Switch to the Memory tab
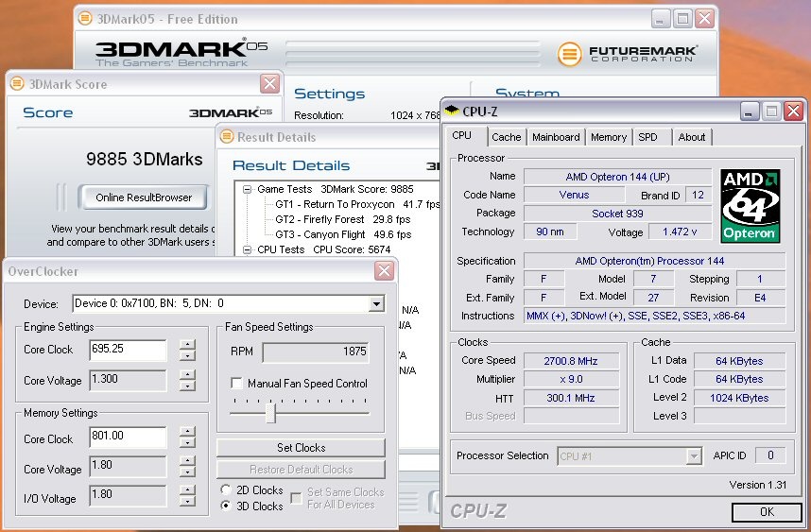Viewport: 811px width, 532px height. coord(609,137)
